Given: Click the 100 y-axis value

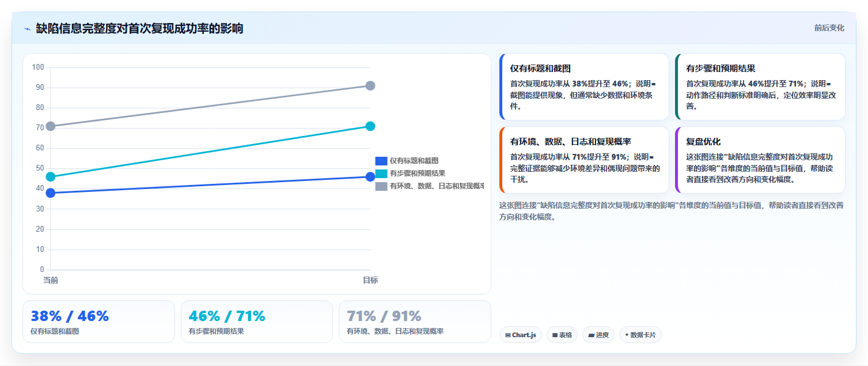Looking at the screenshot, I should click(38, 67).
